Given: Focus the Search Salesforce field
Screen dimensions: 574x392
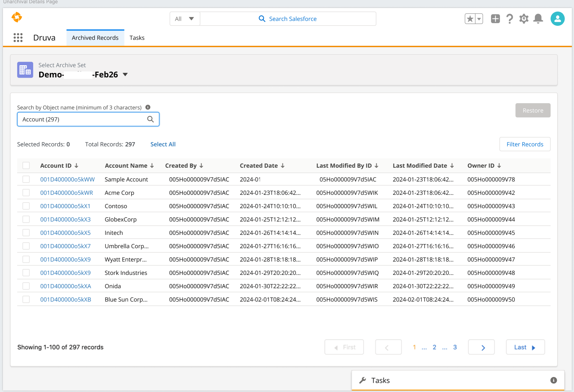Looking at the screenshot, I should pyautogui.click(x=288, y=19).
